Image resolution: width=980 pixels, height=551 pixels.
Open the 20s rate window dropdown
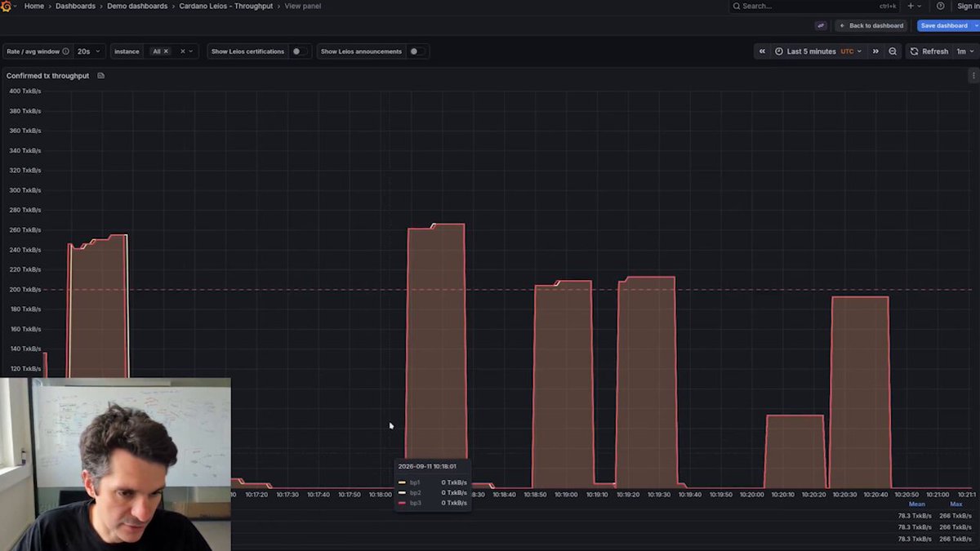click(89, 51)
